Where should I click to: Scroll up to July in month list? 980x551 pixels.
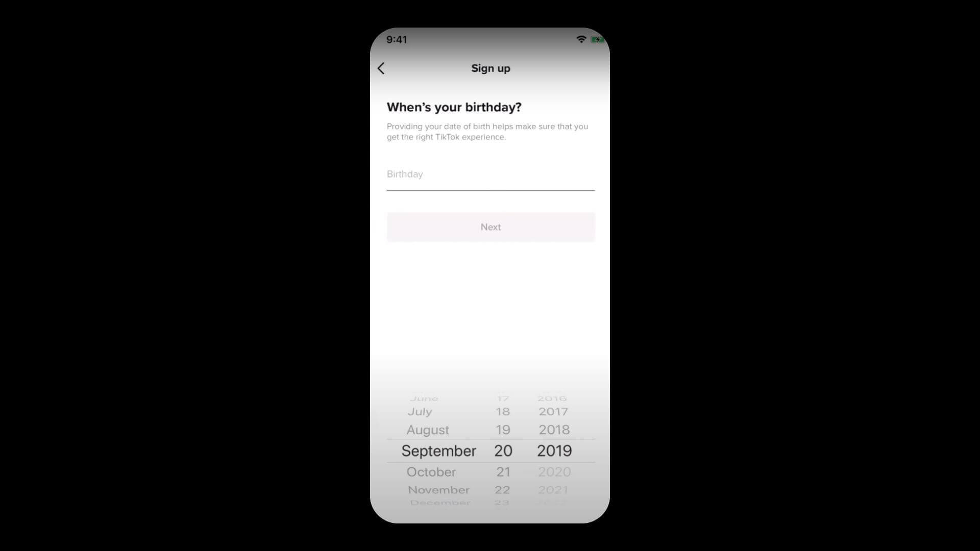(420, 411)
